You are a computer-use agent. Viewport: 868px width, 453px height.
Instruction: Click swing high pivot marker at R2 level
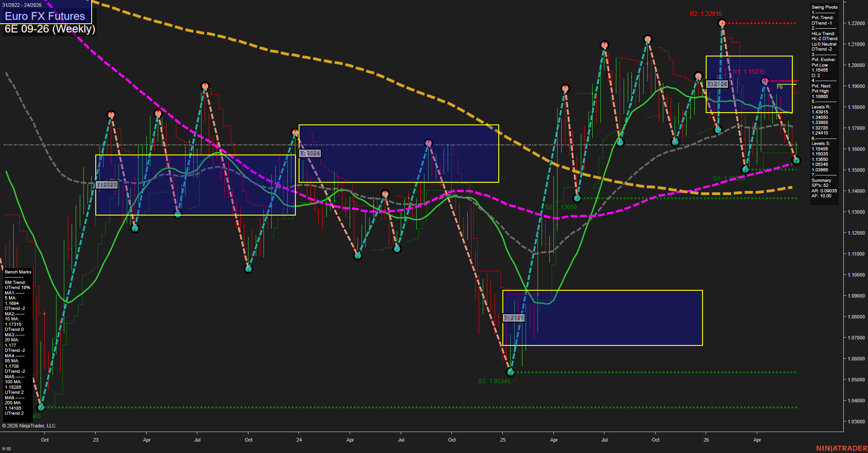[722, 23]
